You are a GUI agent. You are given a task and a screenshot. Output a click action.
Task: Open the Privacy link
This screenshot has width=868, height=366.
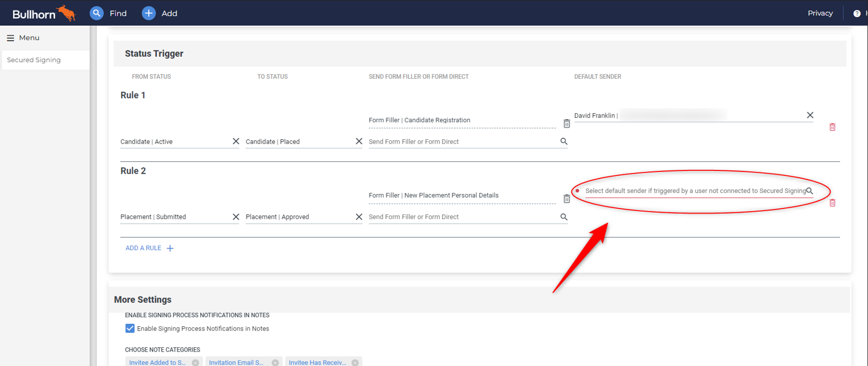click(820, 13)
